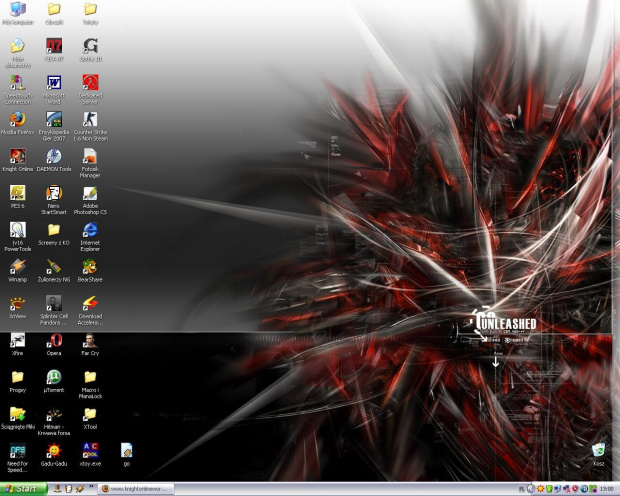The width and height of the screenshot is (620, 496).
Task: Open Encyklopedia Gier 2007 shortcut
Action: (x=54, y=127)
